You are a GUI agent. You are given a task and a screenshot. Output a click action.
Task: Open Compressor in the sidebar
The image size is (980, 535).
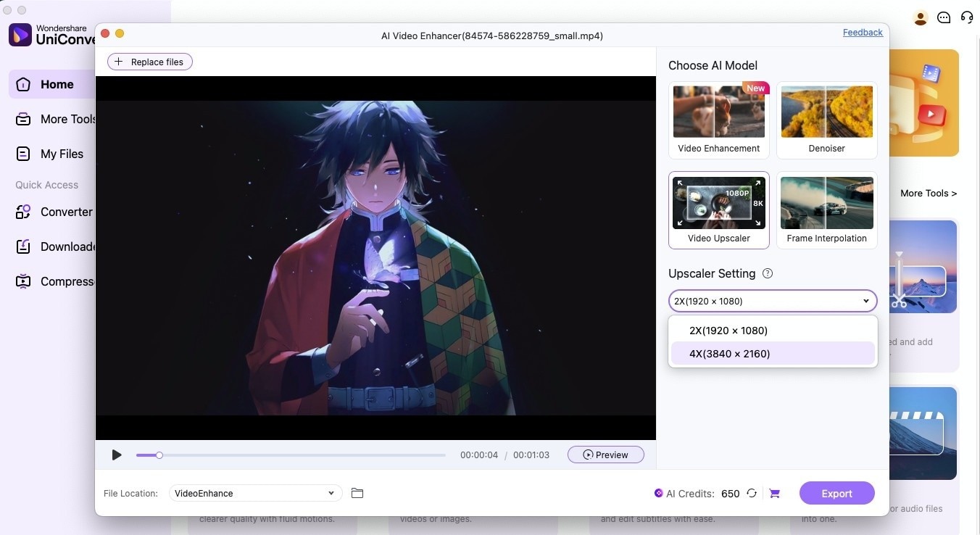pos(56,281)
